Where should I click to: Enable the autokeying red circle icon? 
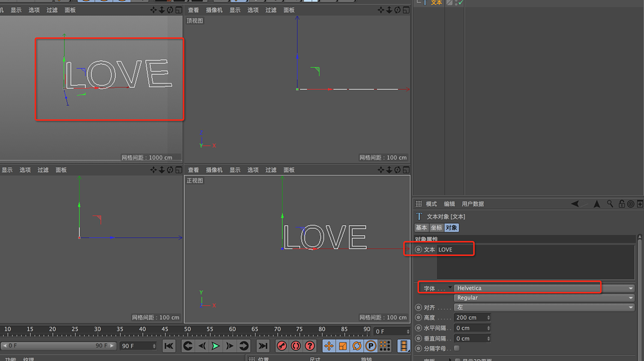[x=296, y=346]
